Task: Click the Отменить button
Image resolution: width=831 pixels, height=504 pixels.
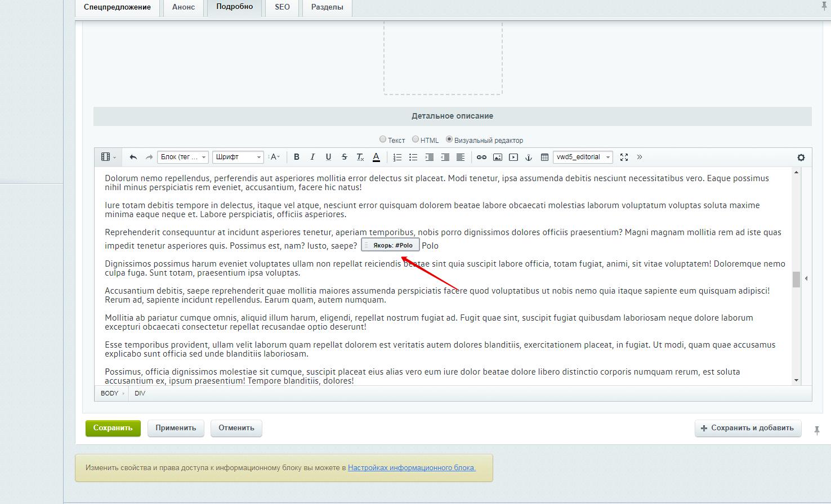Action: [236, 428]
